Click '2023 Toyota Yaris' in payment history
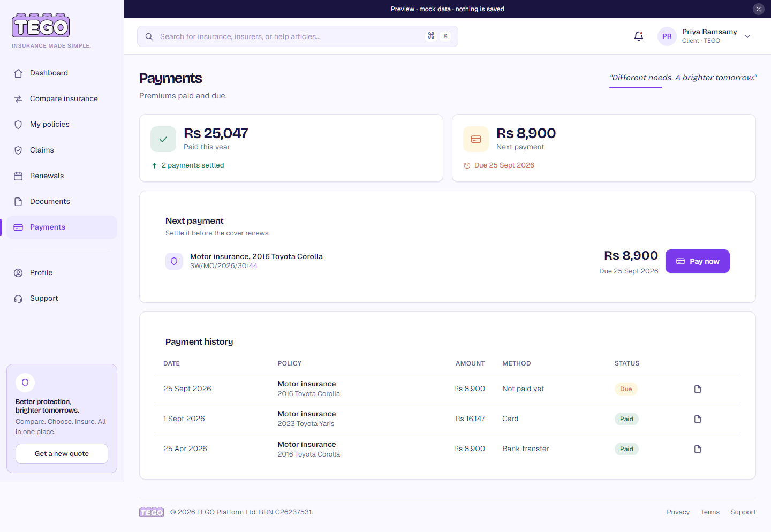The height and width of the screenshot is (532, 771). click(x=306, y=424)
